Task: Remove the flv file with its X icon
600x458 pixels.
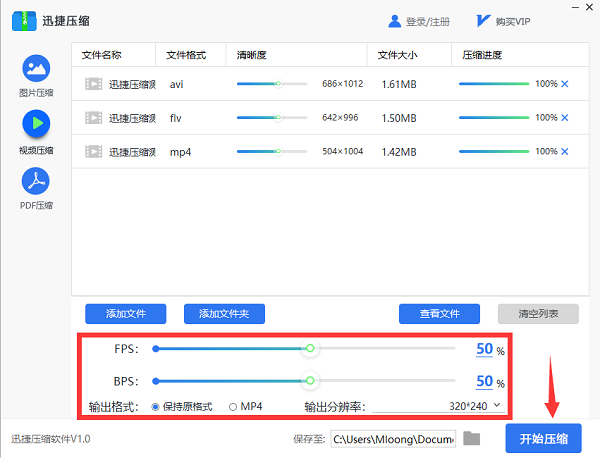Action: click(565, 118)
